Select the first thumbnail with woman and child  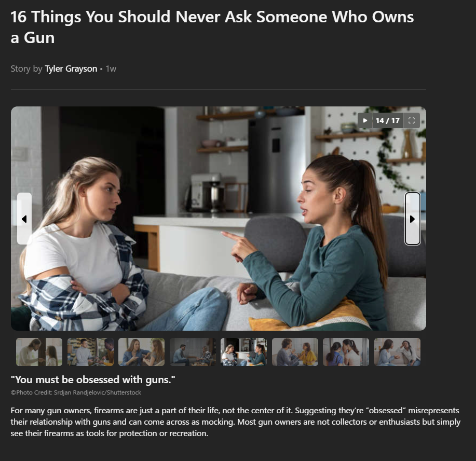pos(39,352)
